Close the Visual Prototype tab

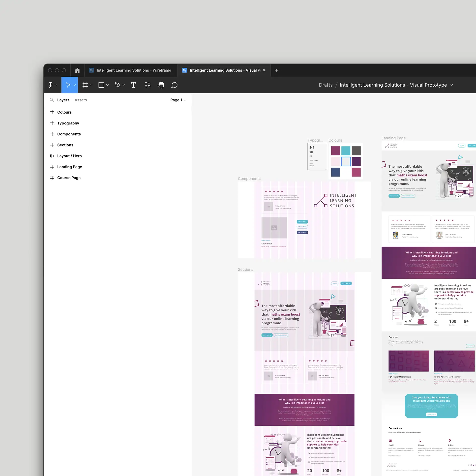click(264, 70)
